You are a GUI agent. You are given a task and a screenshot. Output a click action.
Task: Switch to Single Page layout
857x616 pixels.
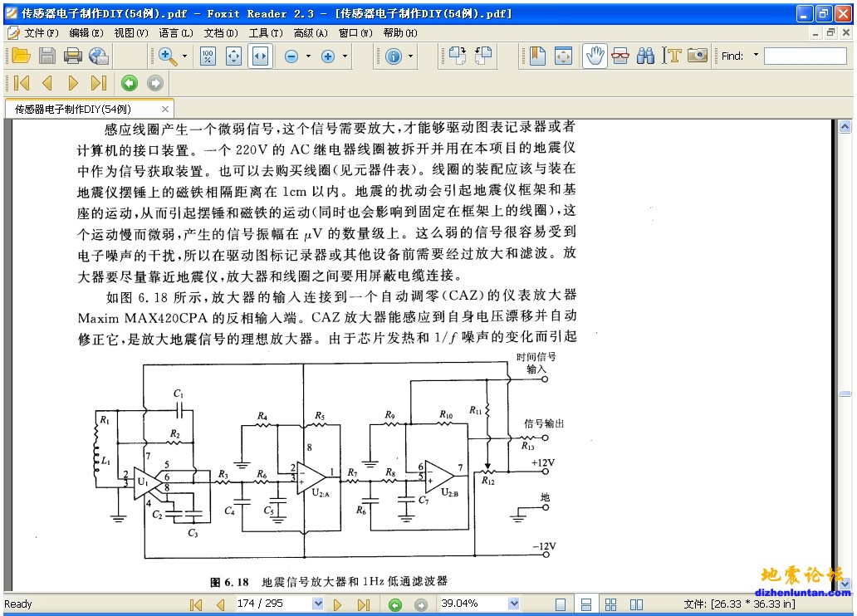coord(561,604)
